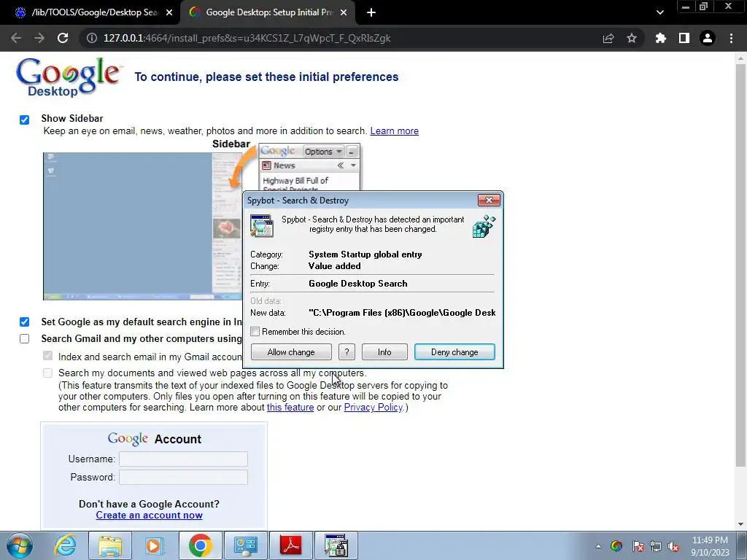Close the /lib/TOOLS/Google/Desktop tab
This screenshot has height=560, width=747.
(x=169, y=13)
